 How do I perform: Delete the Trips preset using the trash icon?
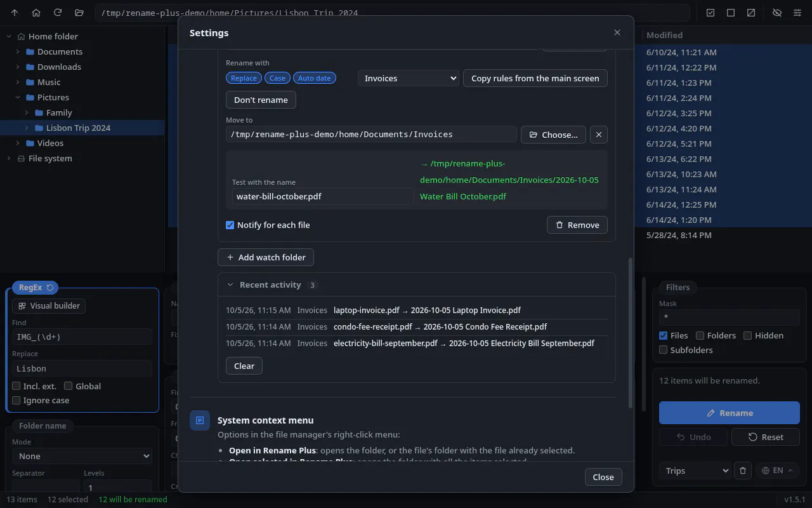click(743, 471)
